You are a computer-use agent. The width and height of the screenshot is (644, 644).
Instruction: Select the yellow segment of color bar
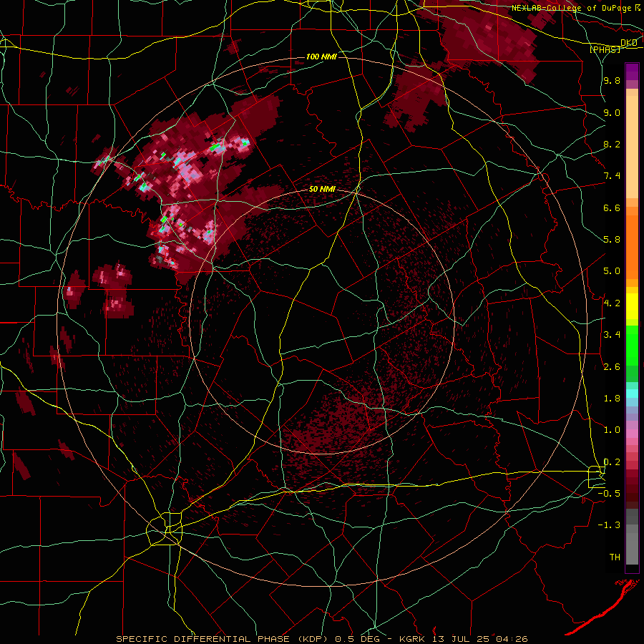pos(632,306)
